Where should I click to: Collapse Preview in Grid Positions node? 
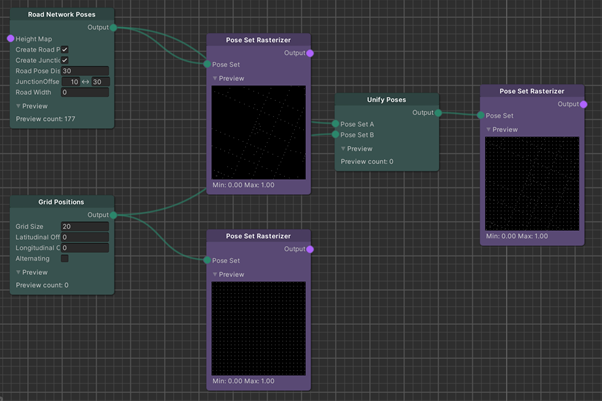[x=19, y=272]
